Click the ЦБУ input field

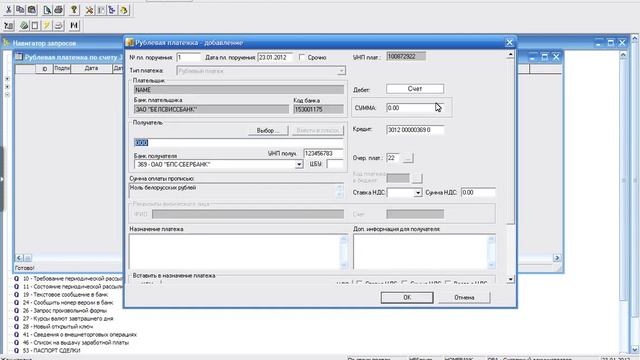coord(335,164)
